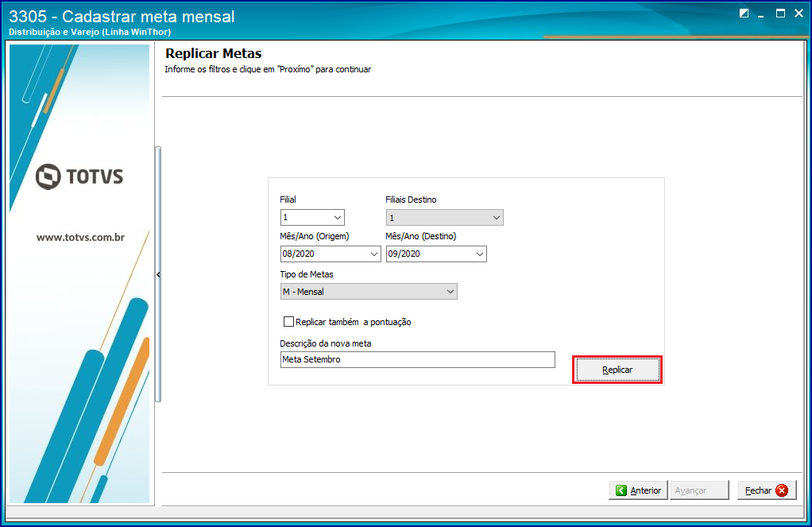Click the Replicar button
Viewport: 812px width, 527px height.
pyautogui.click(x=617, y=370)
